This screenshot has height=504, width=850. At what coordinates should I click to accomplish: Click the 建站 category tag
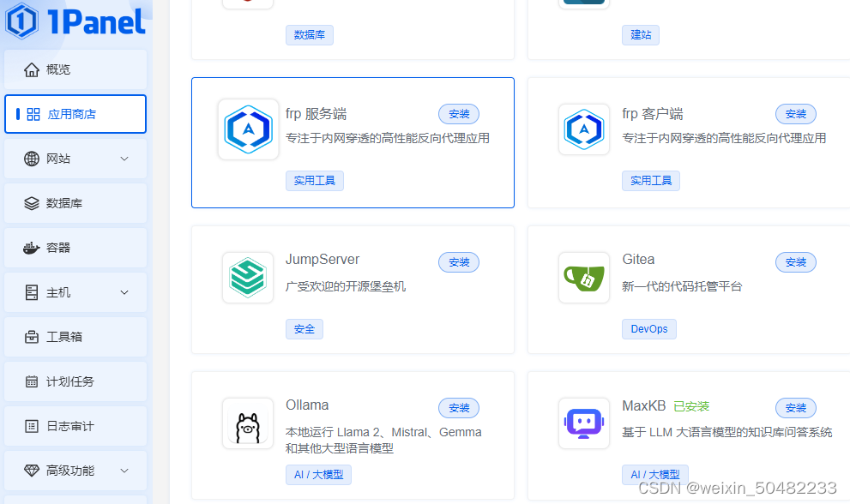coord(641,34)
